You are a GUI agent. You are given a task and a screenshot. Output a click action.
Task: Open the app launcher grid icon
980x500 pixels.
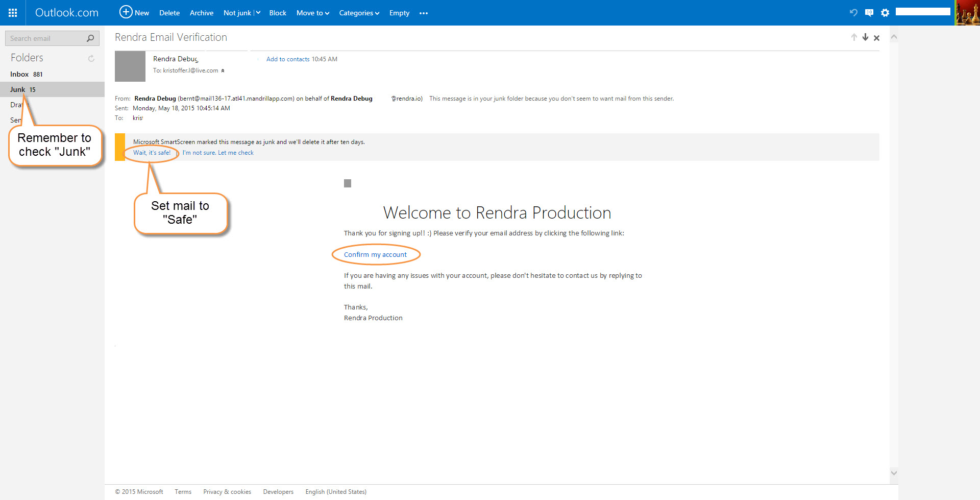13,13
